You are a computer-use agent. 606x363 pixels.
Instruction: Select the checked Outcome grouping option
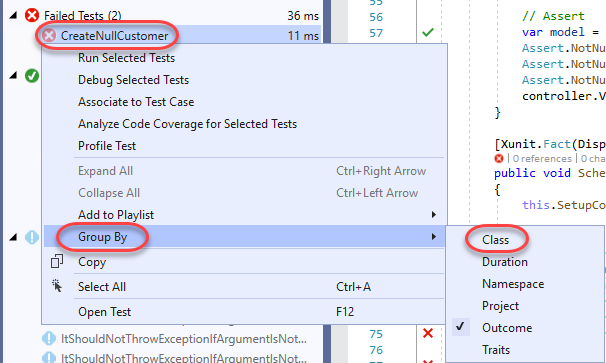[x=507, y=328]
